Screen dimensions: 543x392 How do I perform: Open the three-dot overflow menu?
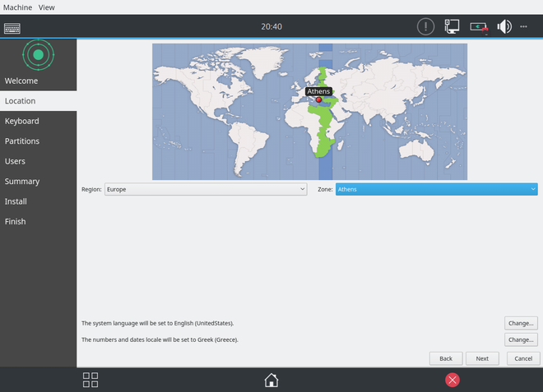point(524,26)
